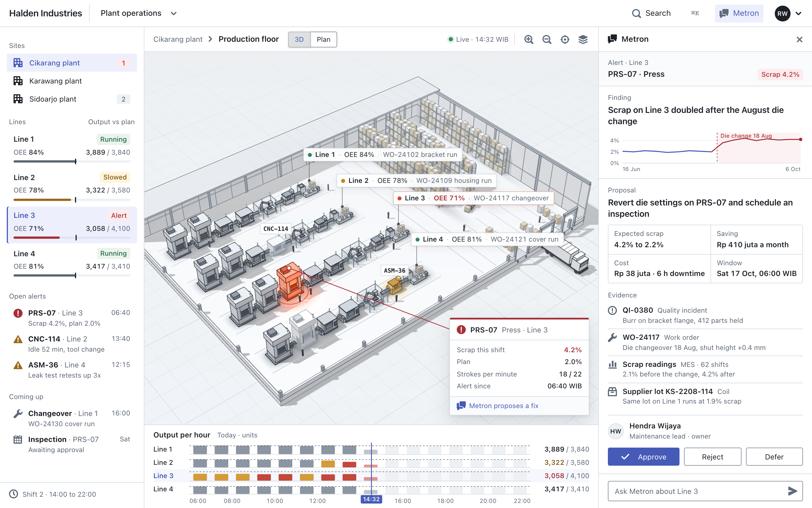The image size is (812, 508).
Task: Select Cikarang plant in Sites list
Action: point(72,63)
